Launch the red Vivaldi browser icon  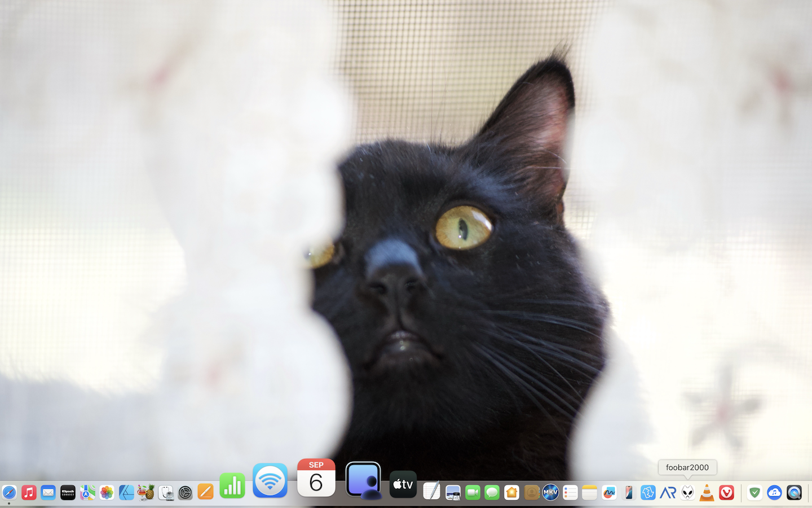726,493
